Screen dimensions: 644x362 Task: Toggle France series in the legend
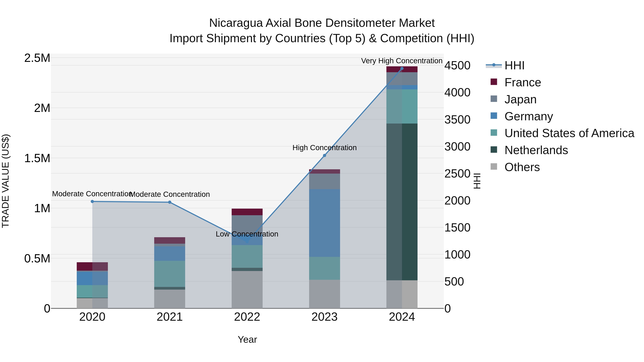point(516,82)
